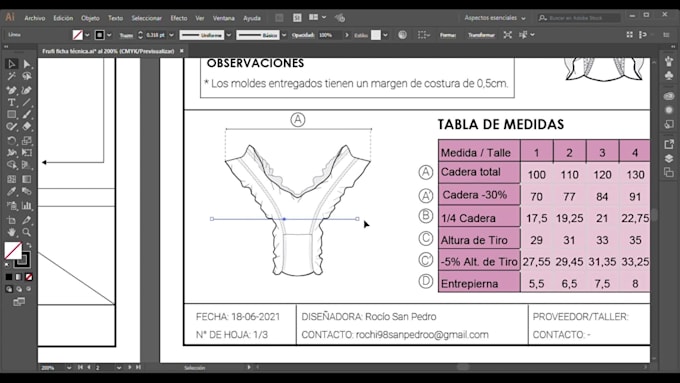Open the Efecto menu
The height and width of the screenshot is (383, 680).
[179, 18]
